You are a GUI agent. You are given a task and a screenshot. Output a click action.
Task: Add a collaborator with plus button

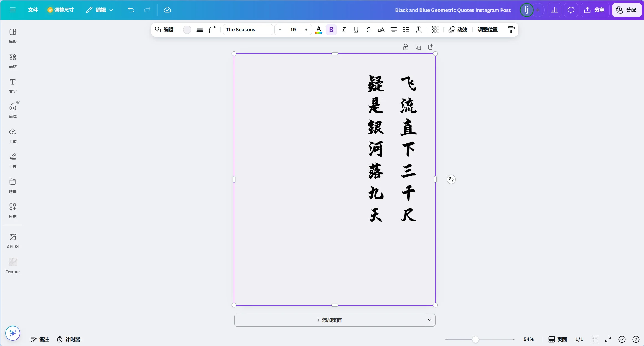coord(538,10)
